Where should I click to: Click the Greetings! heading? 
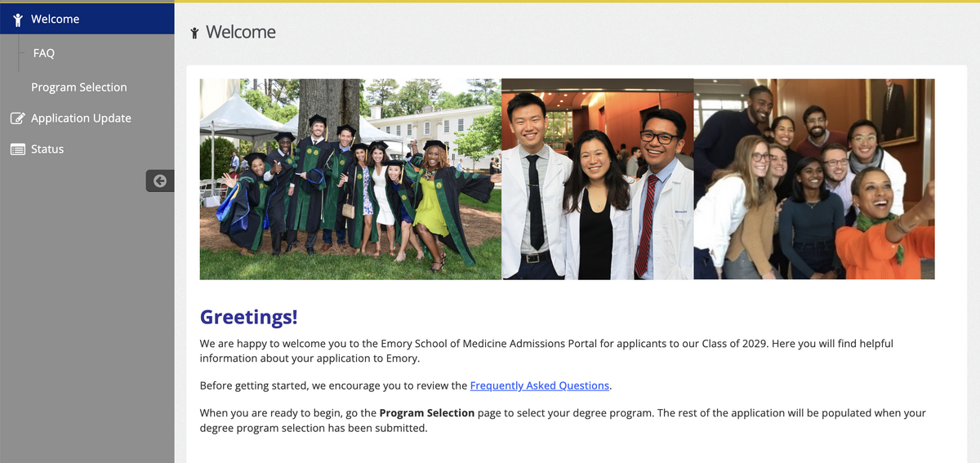coord(249,317)
